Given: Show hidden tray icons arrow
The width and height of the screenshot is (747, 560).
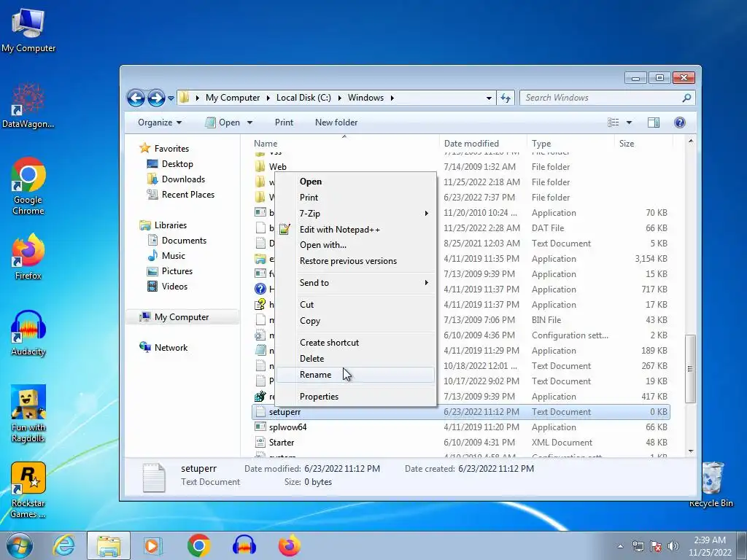Looking at the screenshot, I should (x=620, y=546).
